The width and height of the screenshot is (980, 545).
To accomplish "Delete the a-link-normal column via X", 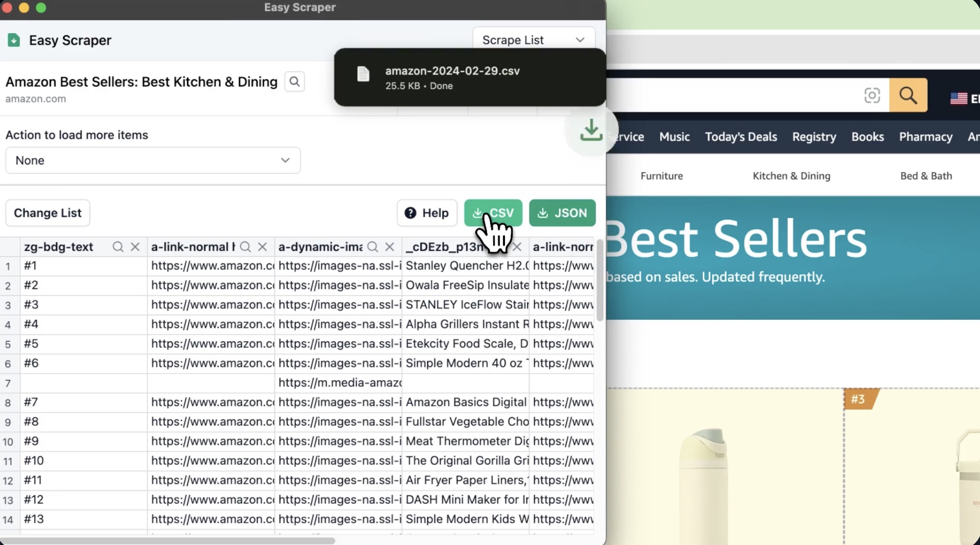I will click(263, 247).
